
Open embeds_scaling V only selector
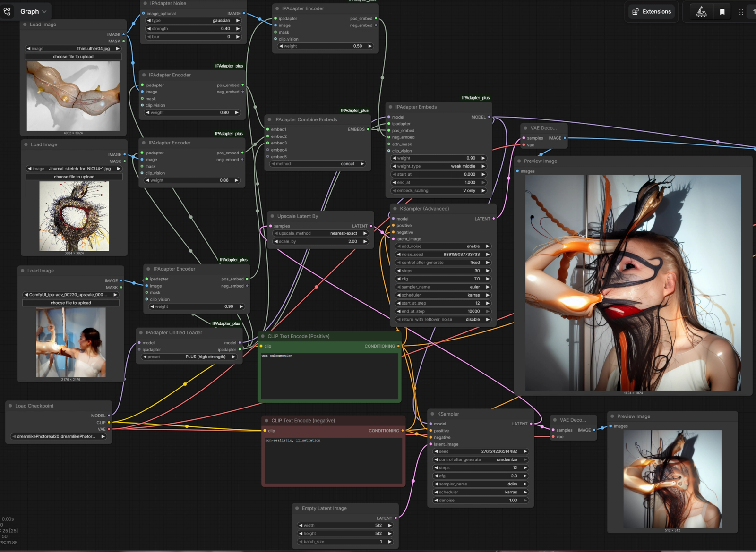click(439, 191)
